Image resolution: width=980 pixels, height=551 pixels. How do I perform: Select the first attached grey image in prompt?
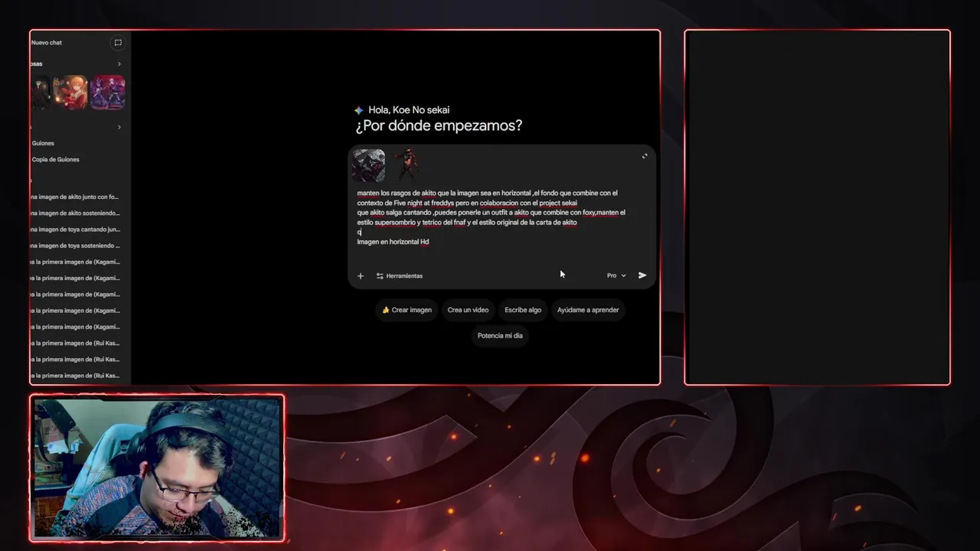(369, 165)
